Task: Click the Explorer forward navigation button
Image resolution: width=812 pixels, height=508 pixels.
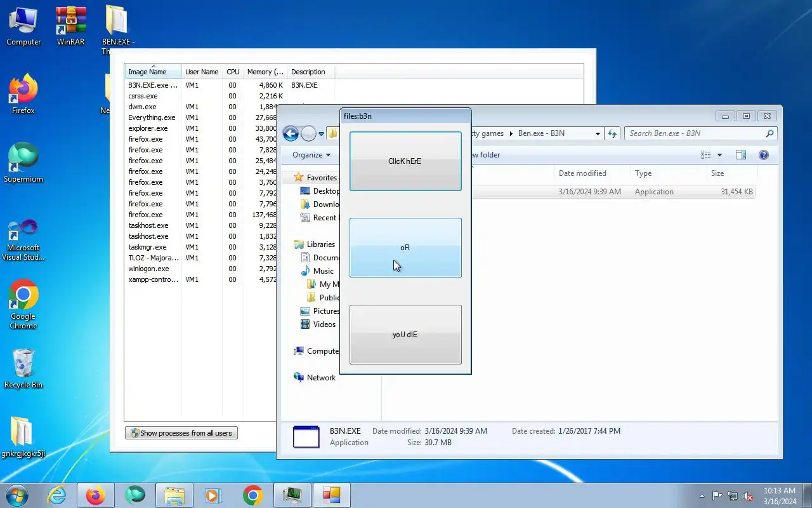Action: tap(308, 133)
